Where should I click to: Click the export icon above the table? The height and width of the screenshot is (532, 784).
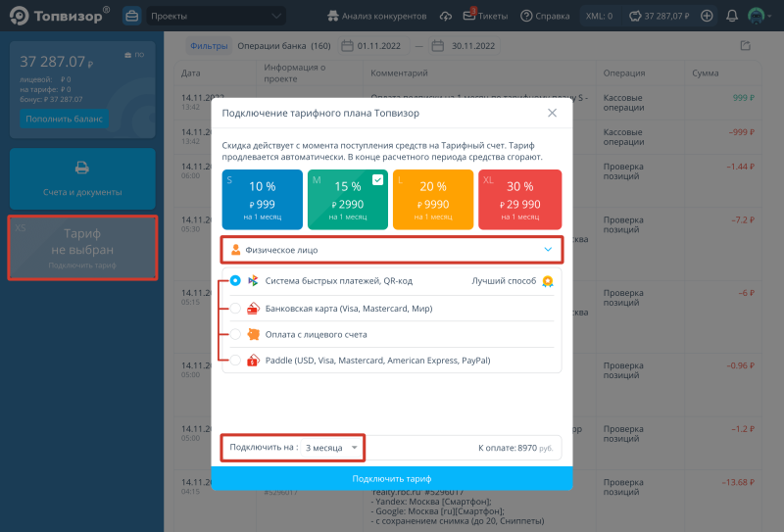point(746,45)
